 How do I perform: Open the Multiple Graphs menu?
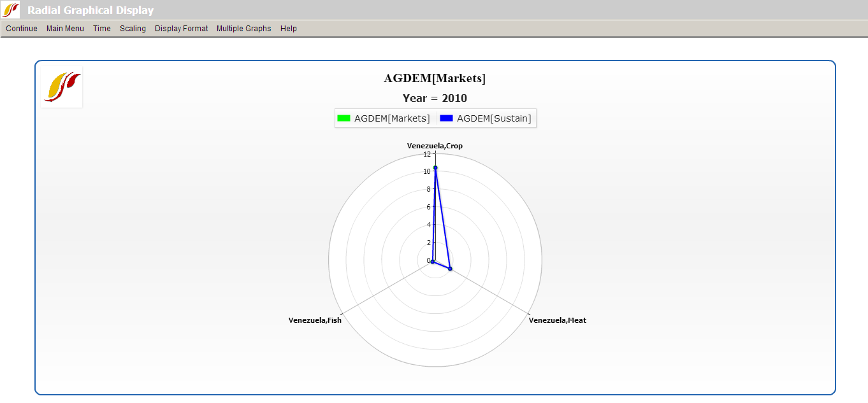tap(243, 29)
